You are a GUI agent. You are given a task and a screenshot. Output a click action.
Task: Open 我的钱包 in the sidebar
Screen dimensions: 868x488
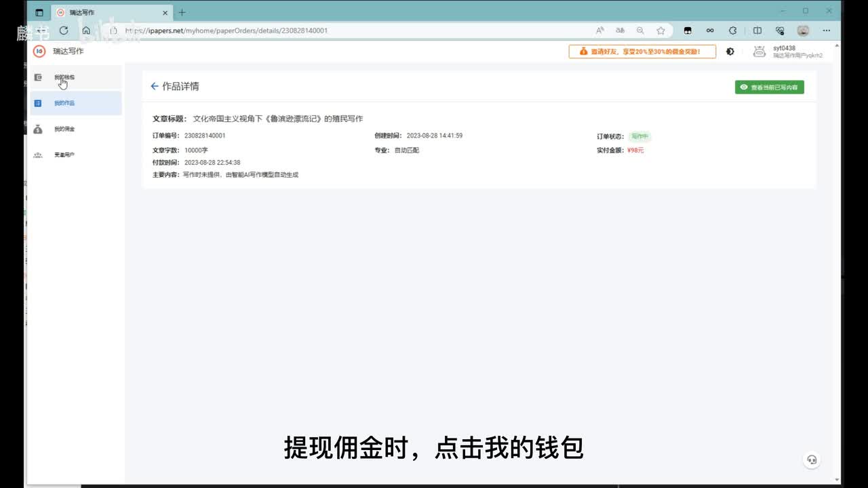[x=64, y=77]
